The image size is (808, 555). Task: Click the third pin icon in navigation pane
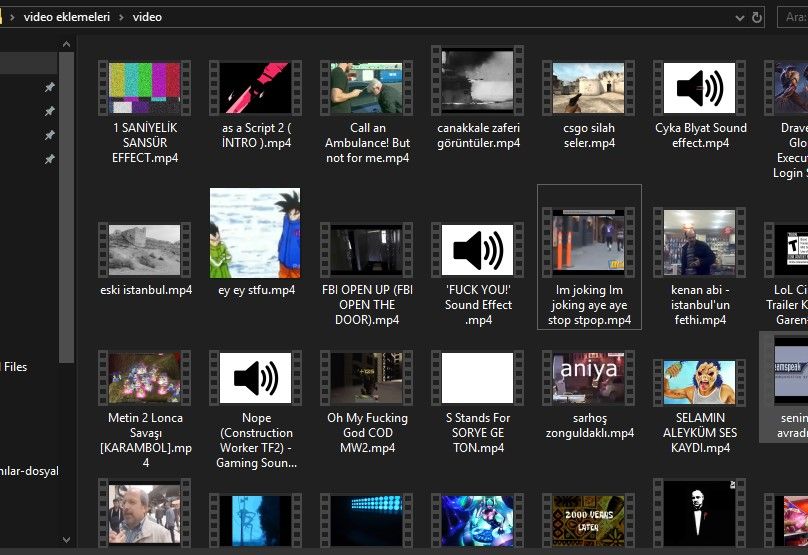pyautogui.click(x=49, y=135)
